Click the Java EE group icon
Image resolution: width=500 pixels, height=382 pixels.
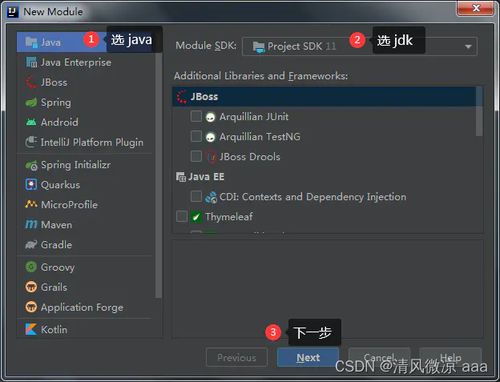point(181,177)
